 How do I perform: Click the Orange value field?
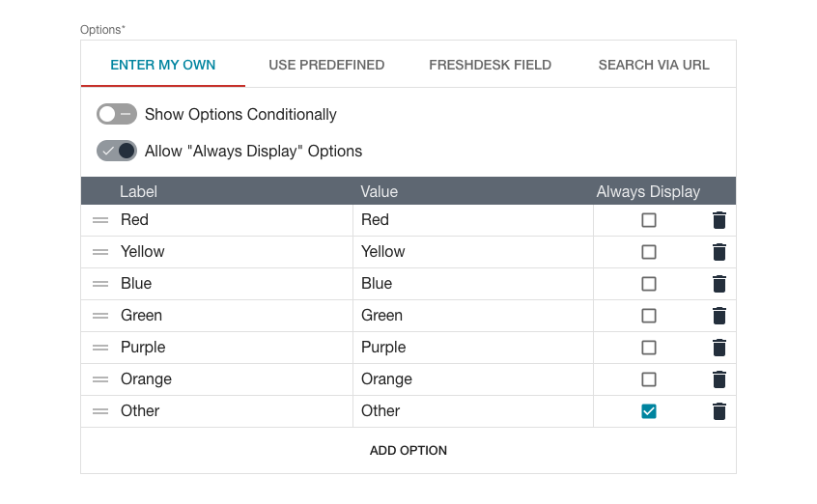(x=473, y=379)
